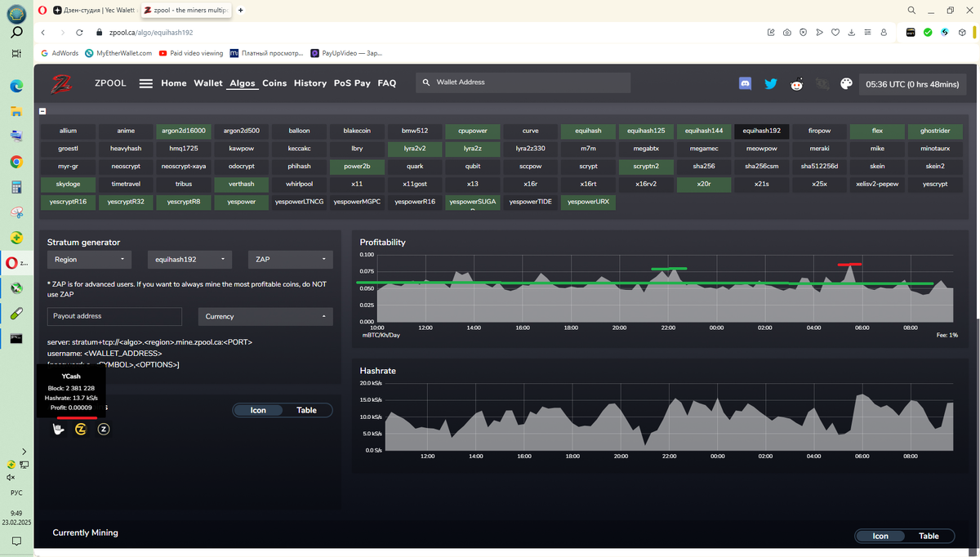Click the search magnifier in Wallet Address field
The height and width of the screenshot is (557, 980).
pos(426,82)
